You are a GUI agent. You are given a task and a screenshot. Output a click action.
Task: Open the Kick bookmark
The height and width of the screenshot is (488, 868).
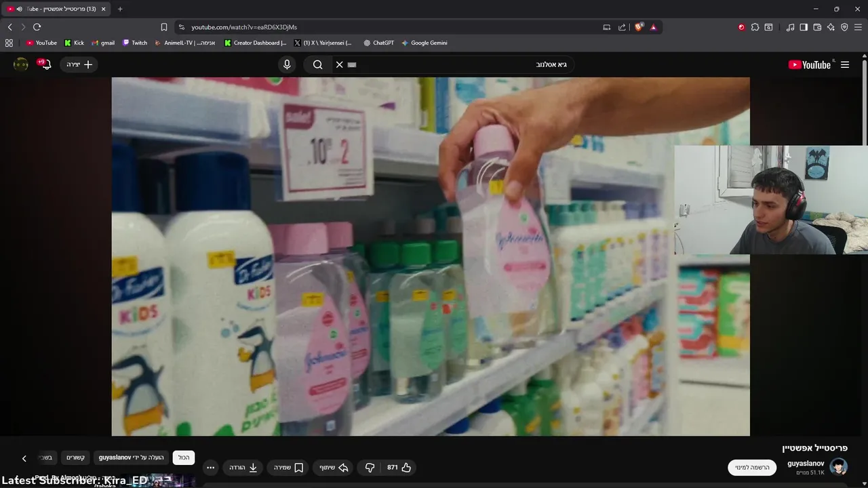coord(74,43)
